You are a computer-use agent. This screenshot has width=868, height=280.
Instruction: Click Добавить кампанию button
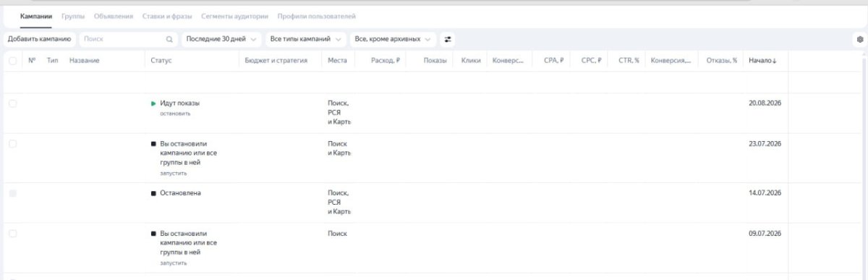coord(39,39)
